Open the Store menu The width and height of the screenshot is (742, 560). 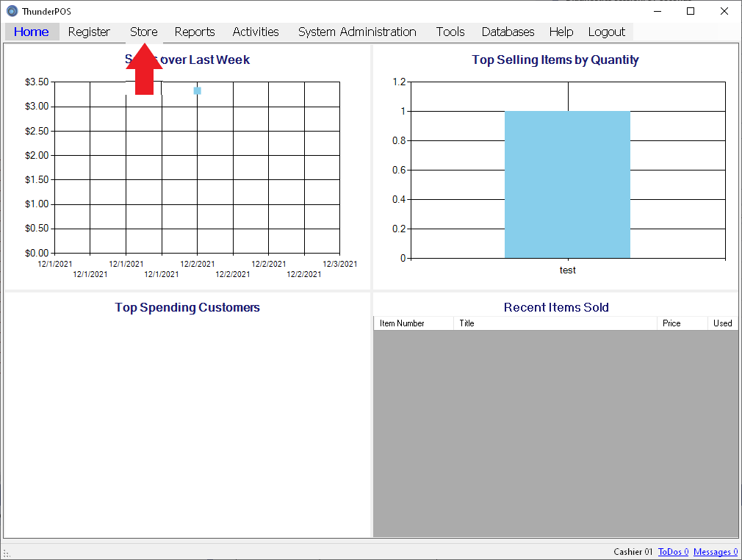[144, 32]
